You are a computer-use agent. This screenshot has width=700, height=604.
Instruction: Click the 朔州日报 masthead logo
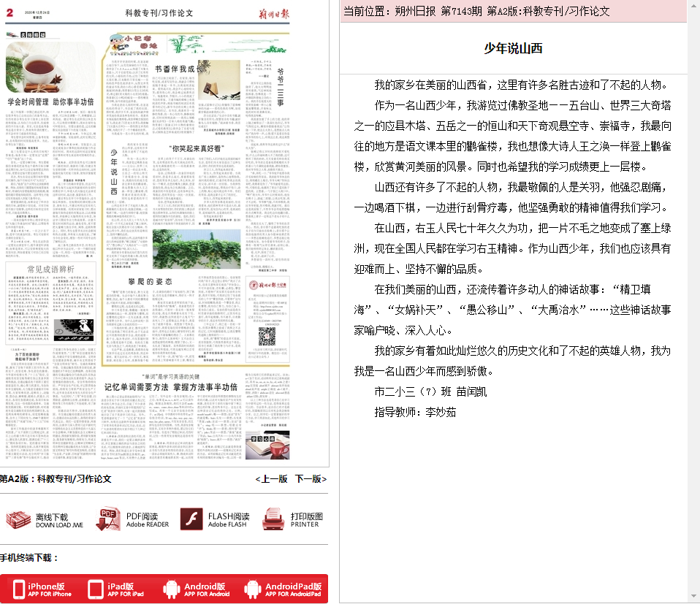(x=274, y=14)
